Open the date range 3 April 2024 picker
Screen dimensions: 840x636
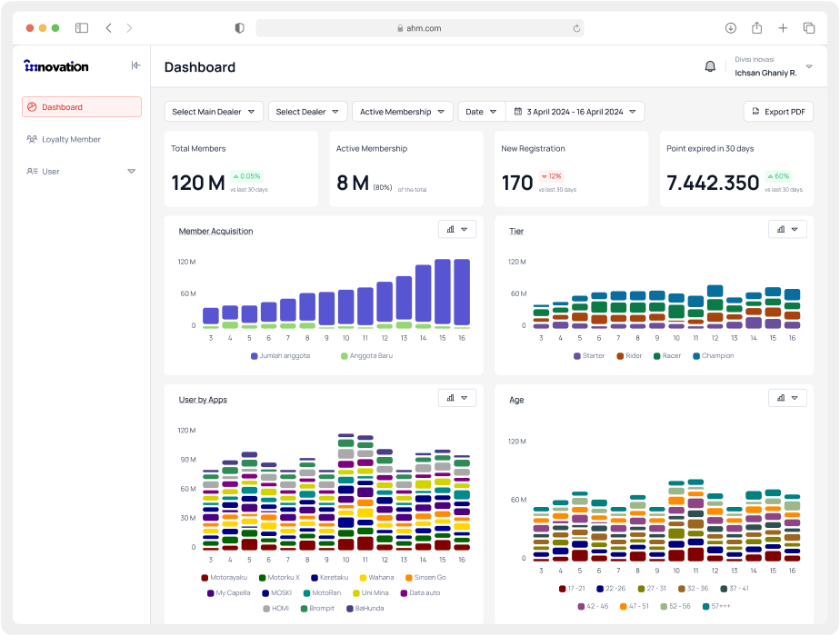[575, 112]
